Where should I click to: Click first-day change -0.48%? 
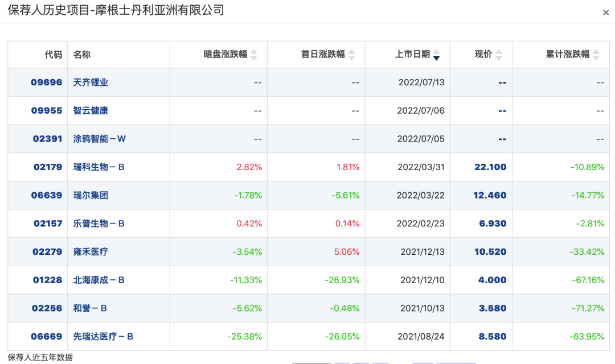coord(345,308)
